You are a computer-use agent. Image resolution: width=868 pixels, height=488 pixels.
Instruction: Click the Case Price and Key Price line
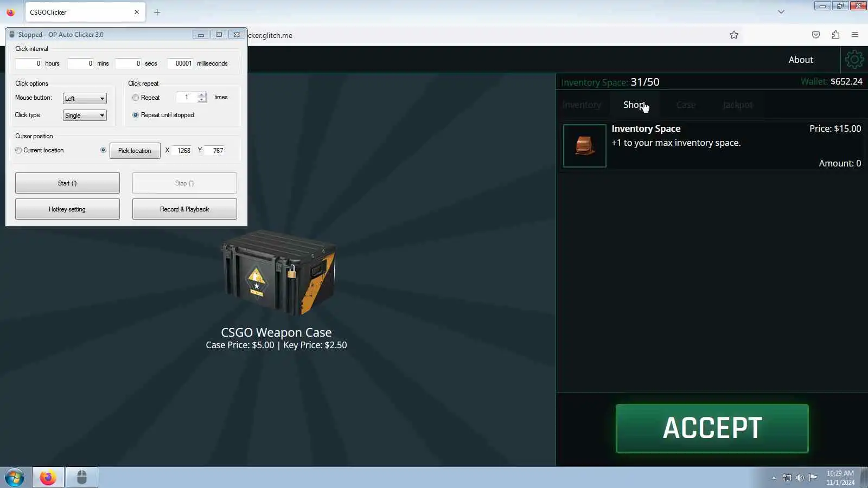pos(276,345)
